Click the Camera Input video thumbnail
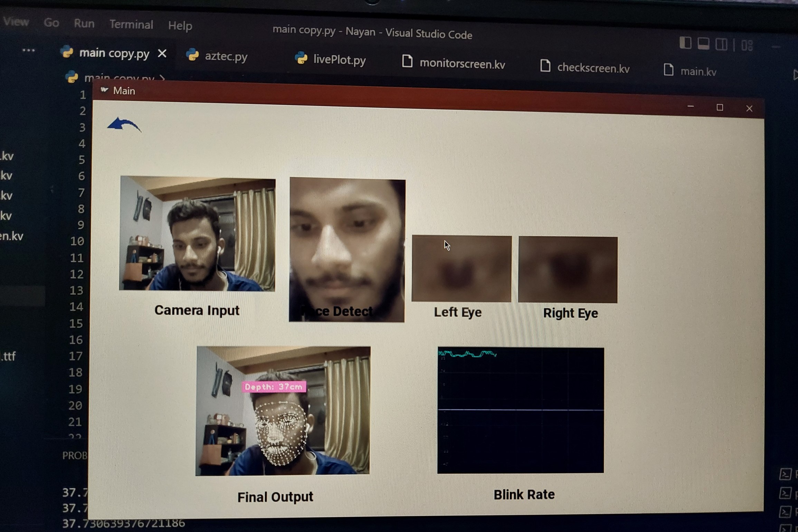 (197, 234)
